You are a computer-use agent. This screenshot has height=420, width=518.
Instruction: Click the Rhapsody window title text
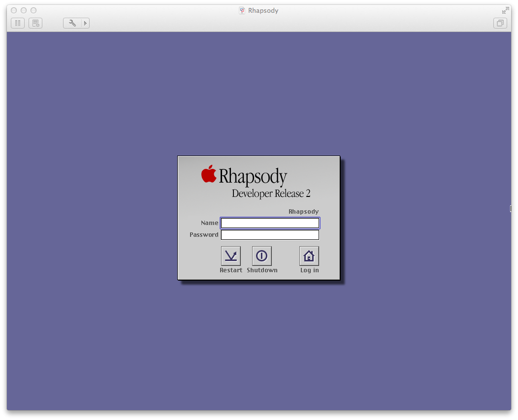pos(263,10)
